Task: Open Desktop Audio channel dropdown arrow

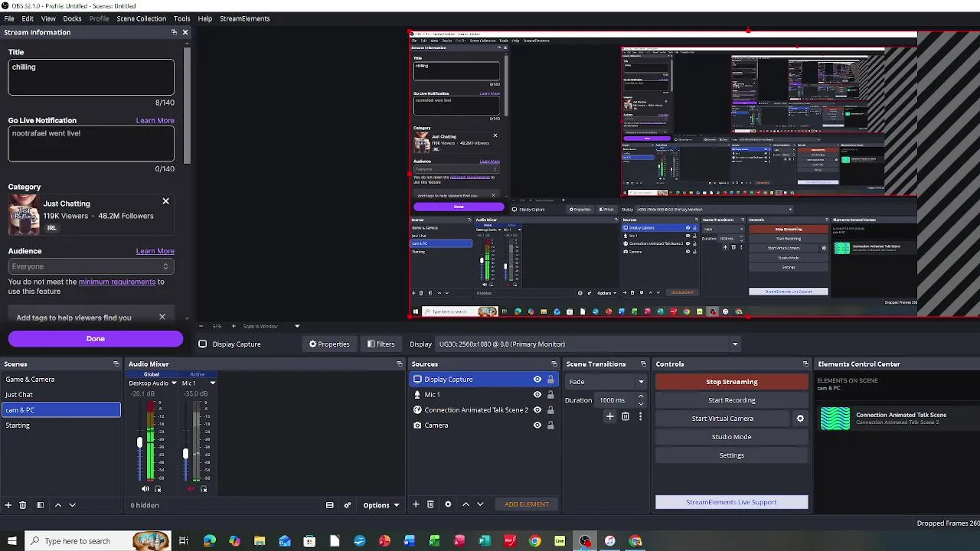Action: click(x=174, y=383)
